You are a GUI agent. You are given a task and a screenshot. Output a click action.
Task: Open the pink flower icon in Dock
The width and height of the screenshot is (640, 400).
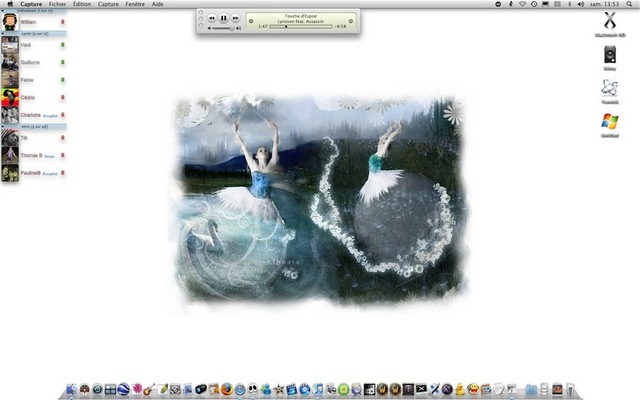click(x=137, y=389)
